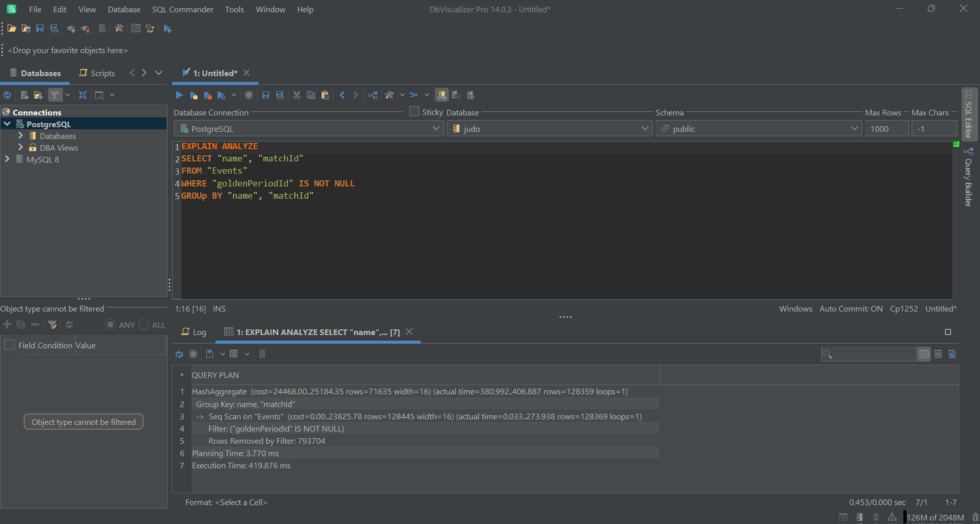Image resolution: width=980 pixels, height=524 pixels.
Task: Go to previous SQL history with left arrow
Action: click(342, 95)
